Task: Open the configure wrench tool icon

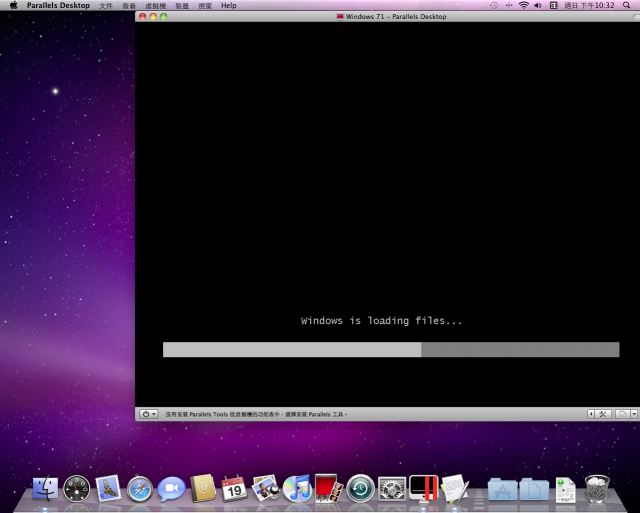Action: 603,414
